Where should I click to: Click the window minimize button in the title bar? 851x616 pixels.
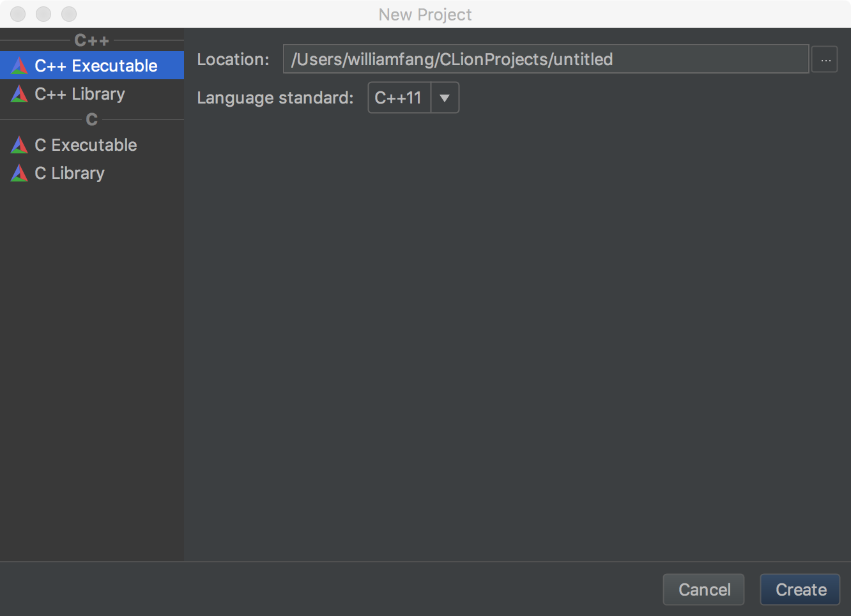pos(43,13)
